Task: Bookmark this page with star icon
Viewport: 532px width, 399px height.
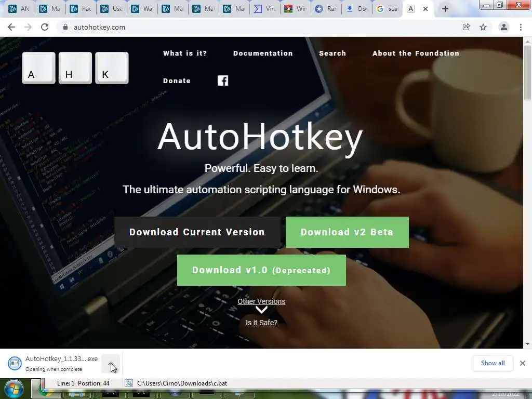Action: click(x=483, y=27)
